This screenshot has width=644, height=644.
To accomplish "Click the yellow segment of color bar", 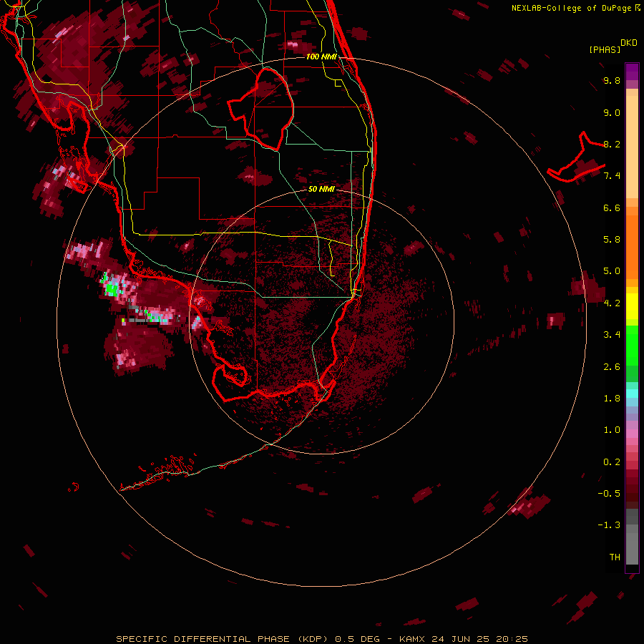I will [632, 306].
